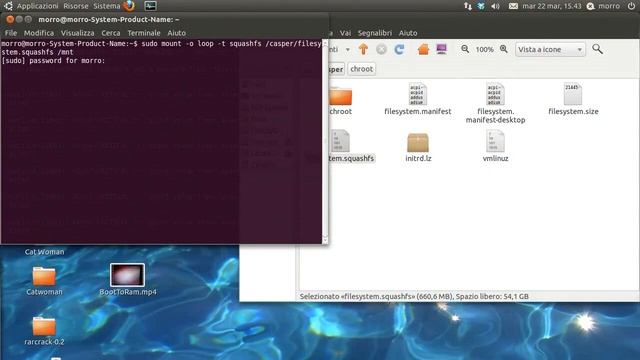Open the sound volume indicator
640x360 pixels.
tap(495, 6)
